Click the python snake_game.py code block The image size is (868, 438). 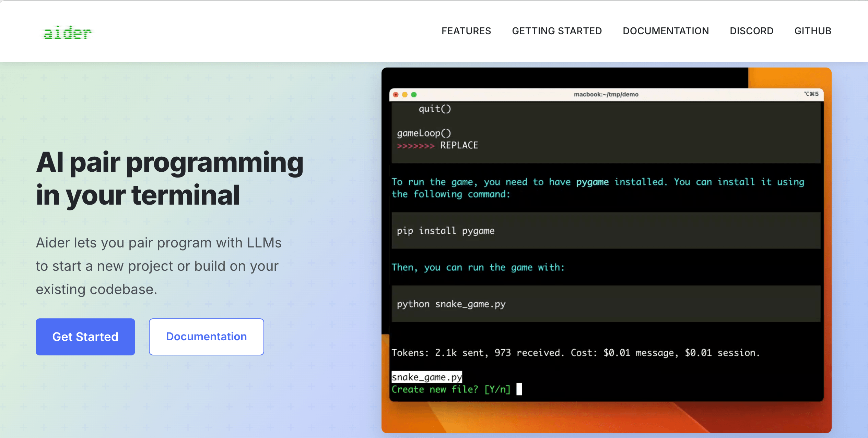[x=451, y=304]
